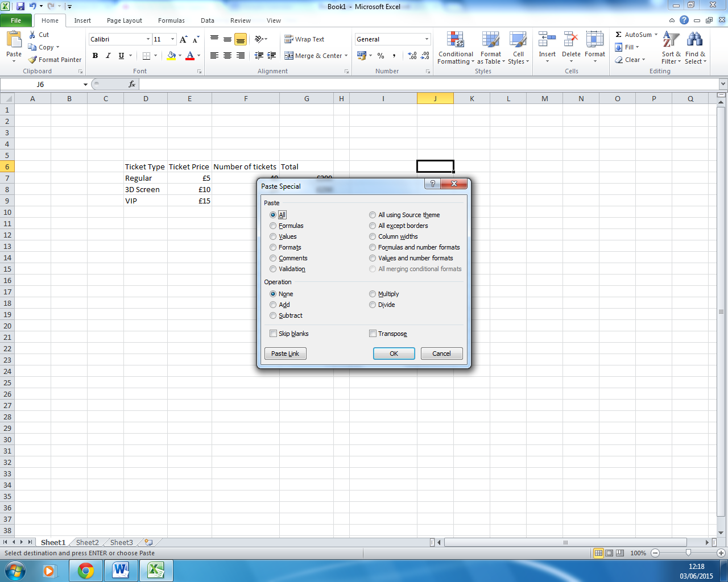Screen dimensions: 728x582
Task: Switch to the Insert ribbon tab
Action: [x=82, y=20]
